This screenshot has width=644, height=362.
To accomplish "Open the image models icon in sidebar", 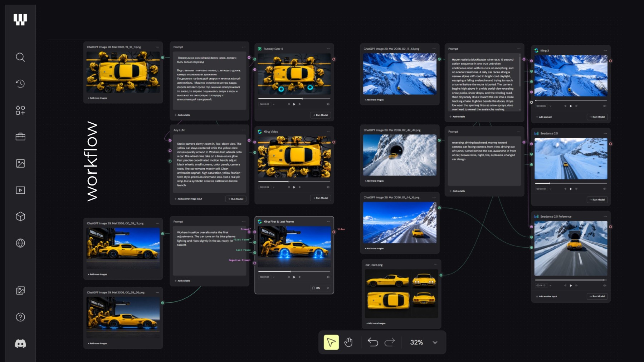I will pyautogui.click(x=20, y=163).
